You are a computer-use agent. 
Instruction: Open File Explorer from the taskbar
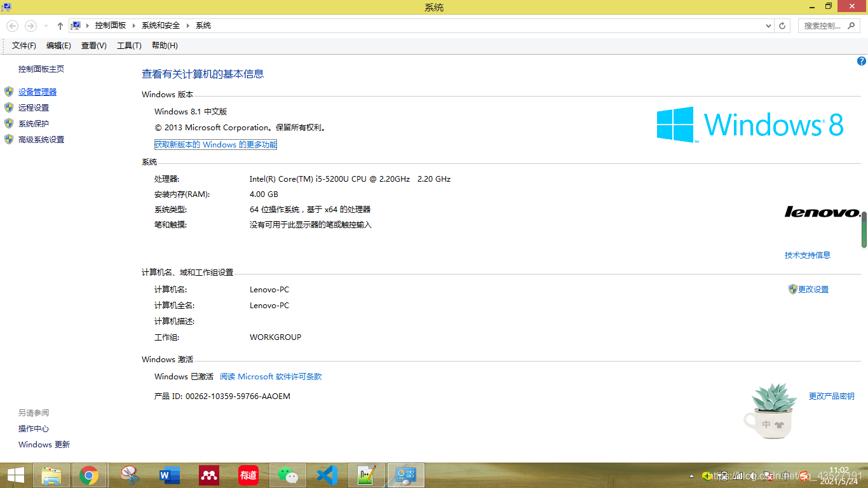point(51,475)
